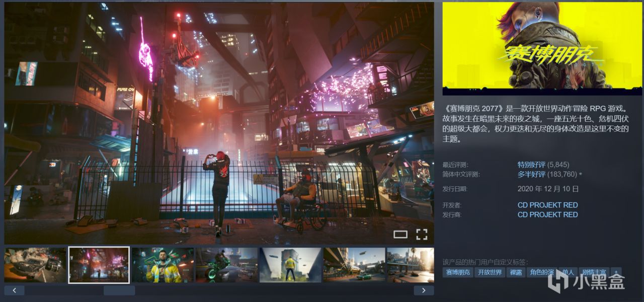Click the 赛博朋克 tag
Screen dimensions: 644x302
pyautogui.click(x=458, y=272)
